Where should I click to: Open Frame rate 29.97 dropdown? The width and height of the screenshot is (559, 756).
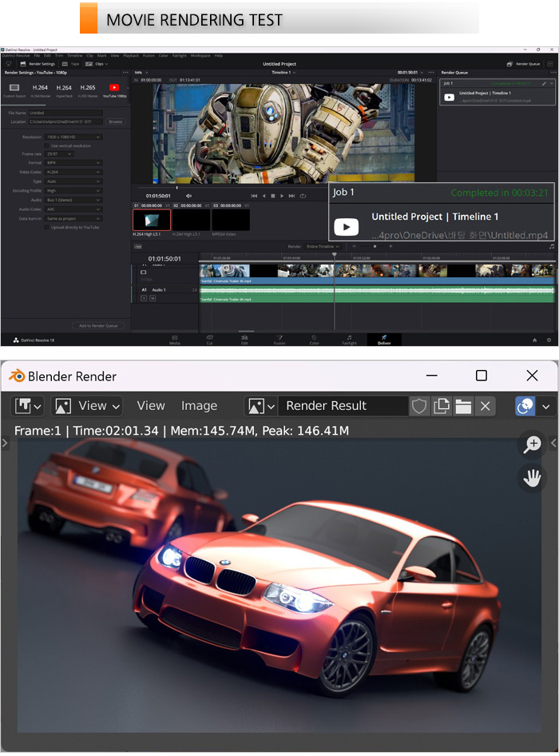(59, 153)
